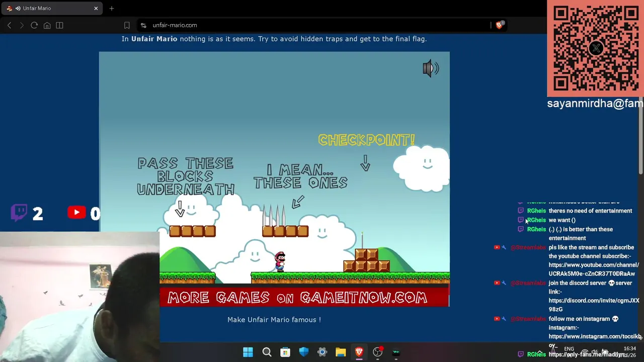Toggle the browser sidebar panel
Screen dimensions: 644x362
point(59,25)
